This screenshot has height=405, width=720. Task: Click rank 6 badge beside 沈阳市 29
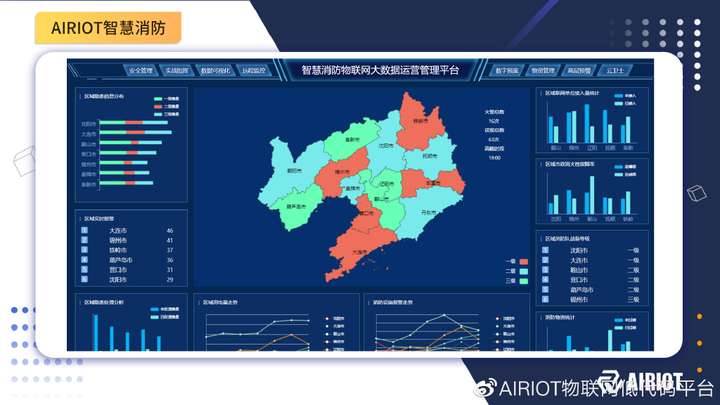coord(84,279)
